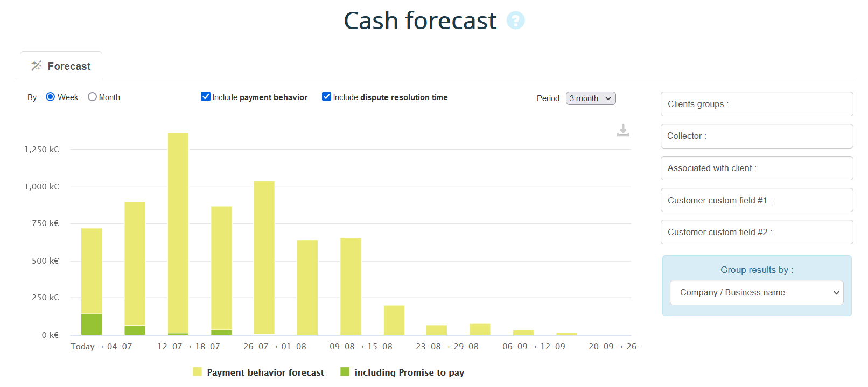Disable Include dispute resolution time checkbox

pos(326,96)
